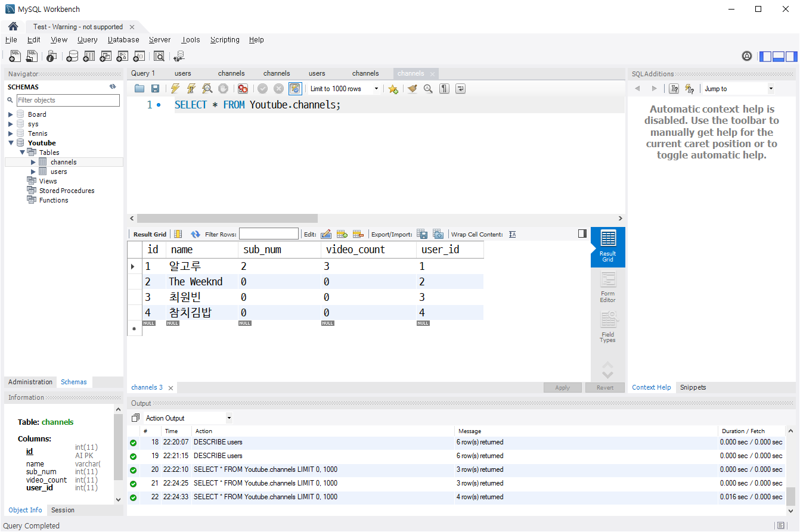Open script file icon in query editor
800x532 pixels.
[x=139, y=89]
